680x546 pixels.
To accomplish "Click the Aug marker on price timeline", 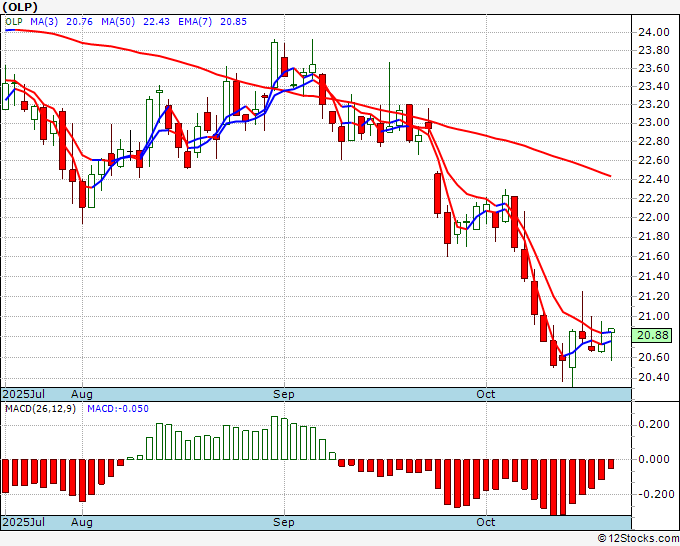I will click(x=82, y=394).
